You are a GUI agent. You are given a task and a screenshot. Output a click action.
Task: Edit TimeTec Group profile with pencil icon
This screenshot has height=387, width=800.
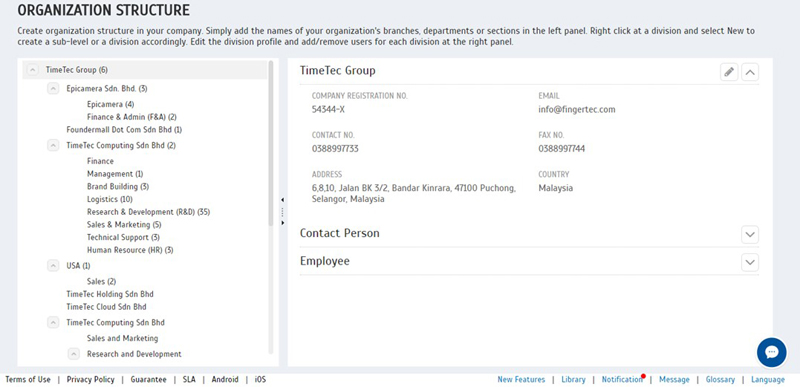[x=729, y=72]
